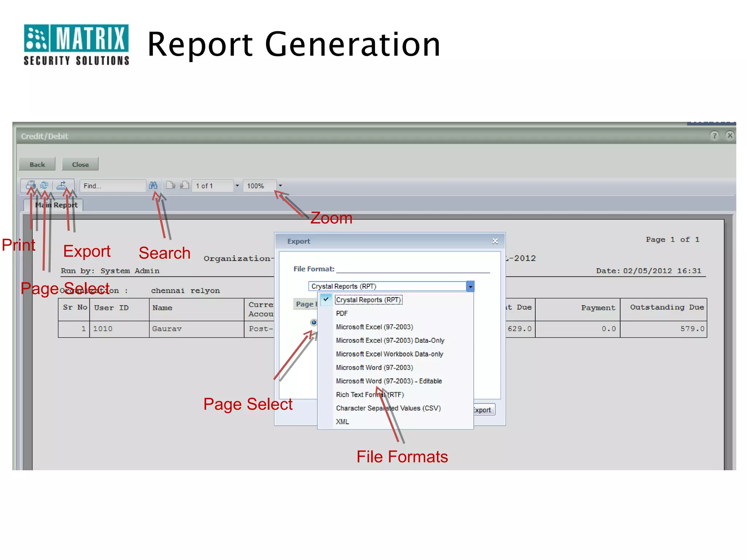This screenshot has height=560, width=747.
Task: Choose Microsoft Excel (97-2003) Data-Only option
Action: click(x=396, y=341)
